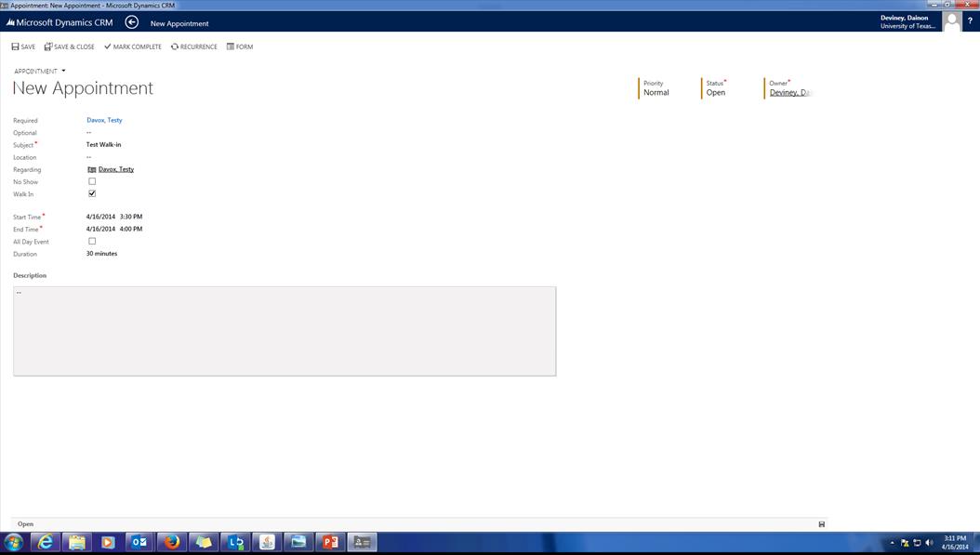
Task: Click the Microsoft Dynamics CRM logo
Action: click(x=60, y=22)
